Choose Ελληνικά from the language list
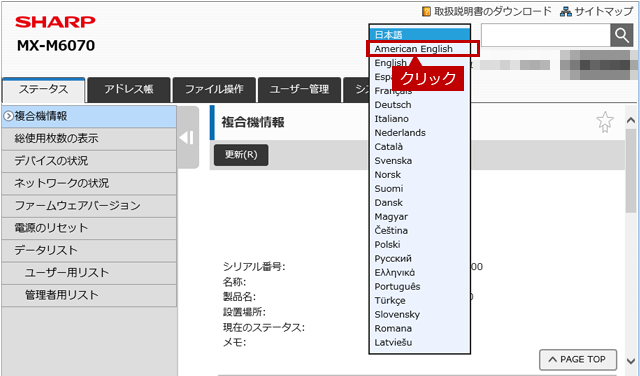Image resolution: width=640 pixels, height=376 pixels. 420,273
